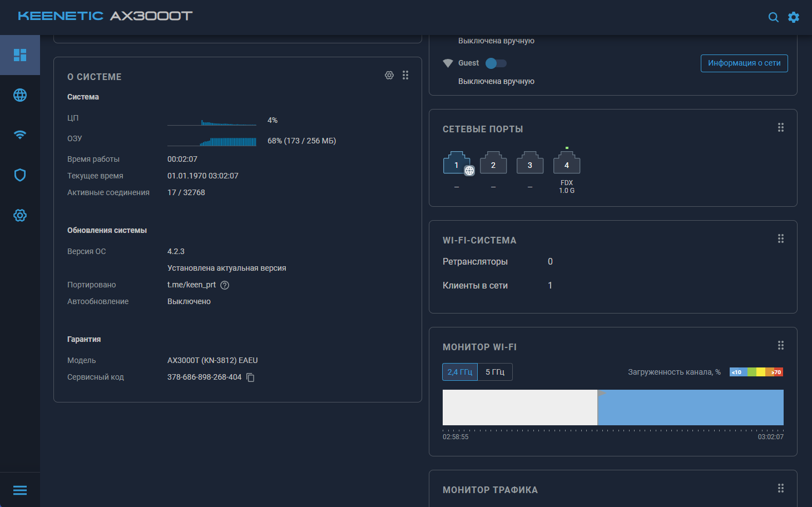812x507 pixels.
Task: Click the OS version value 4.2.3
Action: coord(176,251)
